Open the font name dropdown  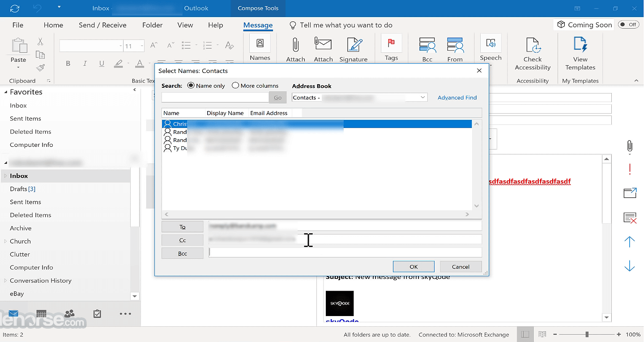[x=121, y=46]
